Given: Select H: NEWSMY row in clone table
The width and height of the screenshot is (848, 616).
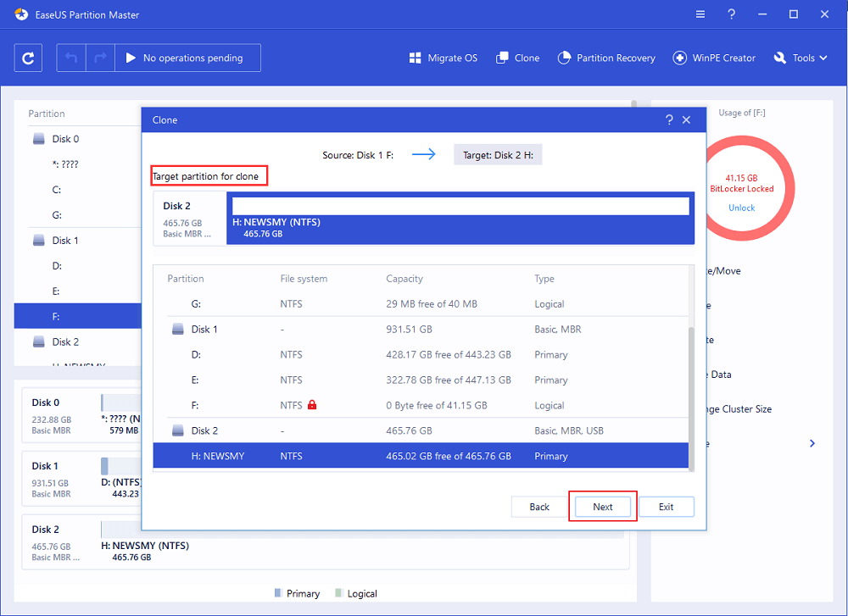Looking at the screenshot, I should pos(421,456).
